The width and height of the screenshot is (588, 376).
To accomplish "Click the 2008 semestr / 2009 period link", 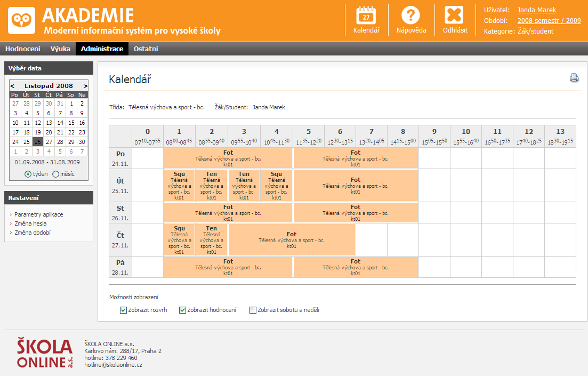I will click(549, 21).
